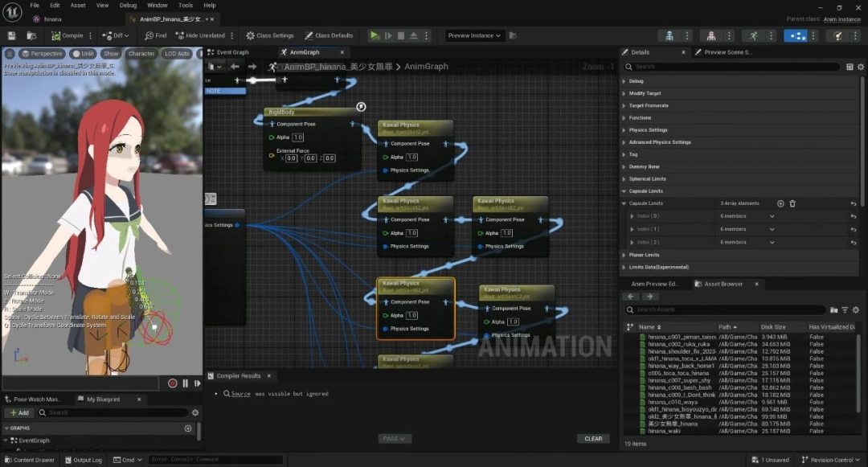
Task: Select the RigidBody node title
Action: pyautogui.click(x=281, y=112)
